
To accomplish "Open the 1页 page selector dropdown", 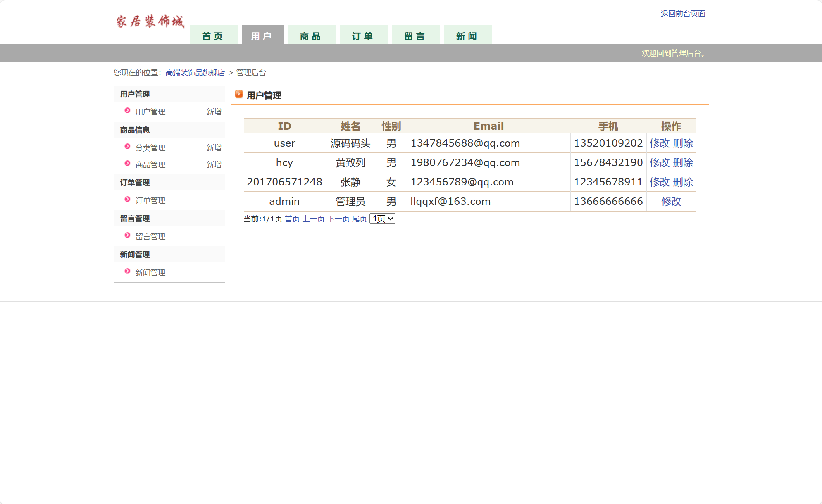I will (x=382, y=219).
